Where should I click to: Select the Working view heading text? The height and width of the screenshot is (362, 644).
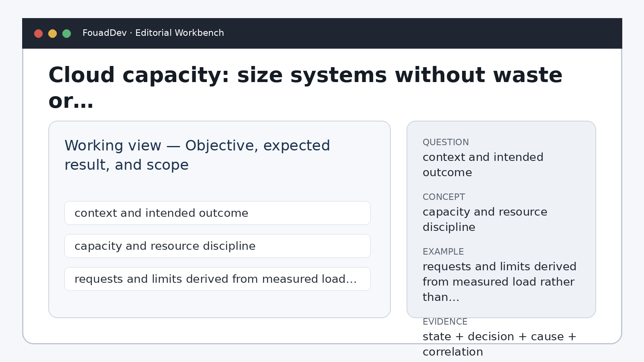(197, 155)
